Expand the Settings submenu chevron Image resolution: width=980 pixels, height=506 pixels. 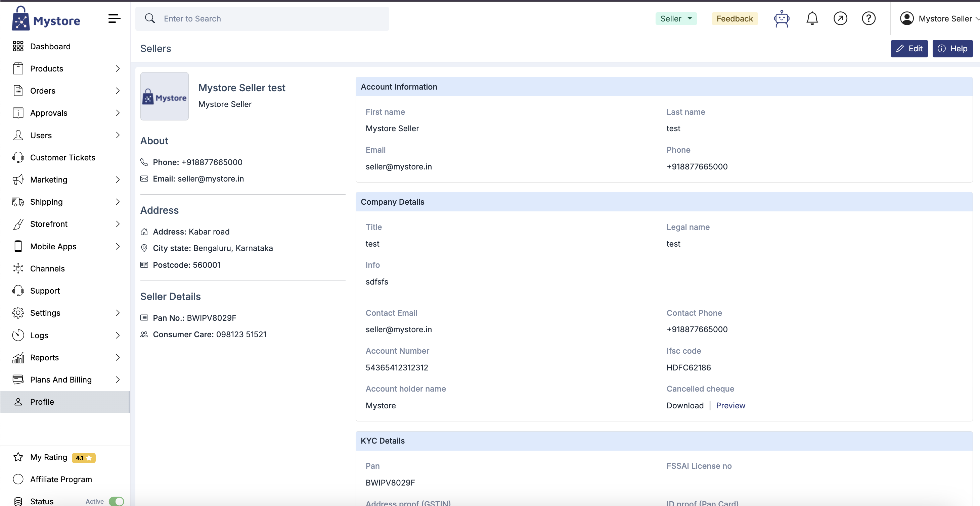point(118,313)
